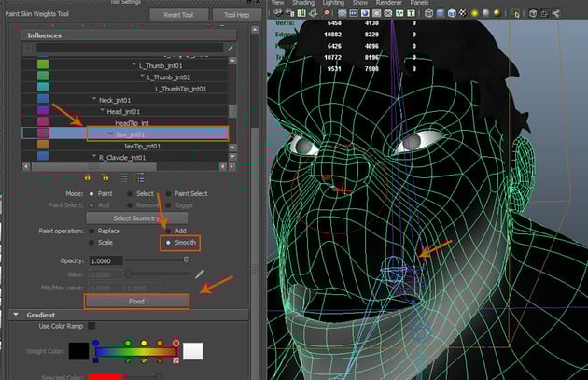Choose the Replace paint operation
The width and height of the screenshot is (588, 380).
click(90, 229)
